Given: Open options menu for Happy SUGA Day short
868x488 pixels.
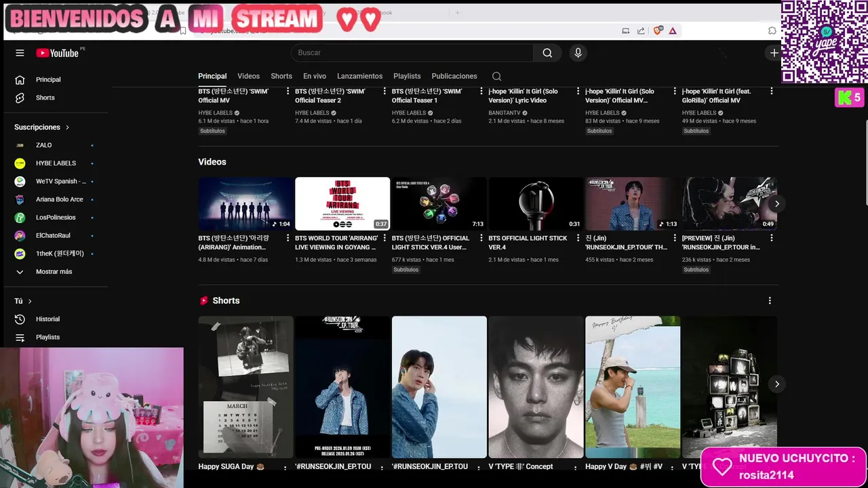Looking at the screenshot, I should [285, 468].
